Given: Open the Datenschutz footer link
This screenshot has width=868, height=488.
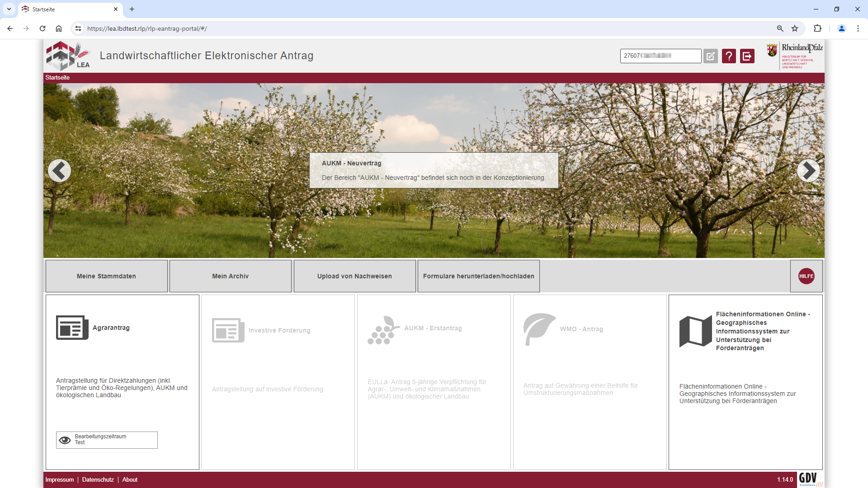Looking at the screenshot, I should click(x=98, y=479).
